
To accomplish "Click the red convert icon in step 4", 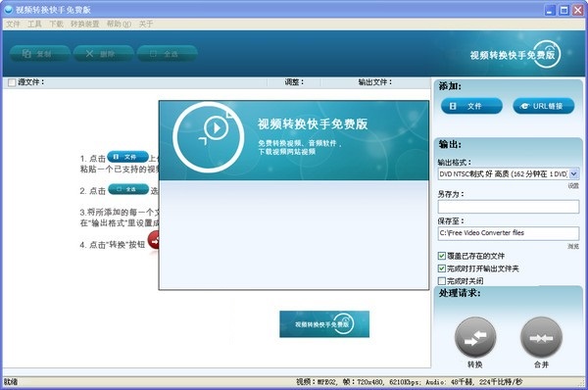I will pyautogui.click(x=154, y=240).
